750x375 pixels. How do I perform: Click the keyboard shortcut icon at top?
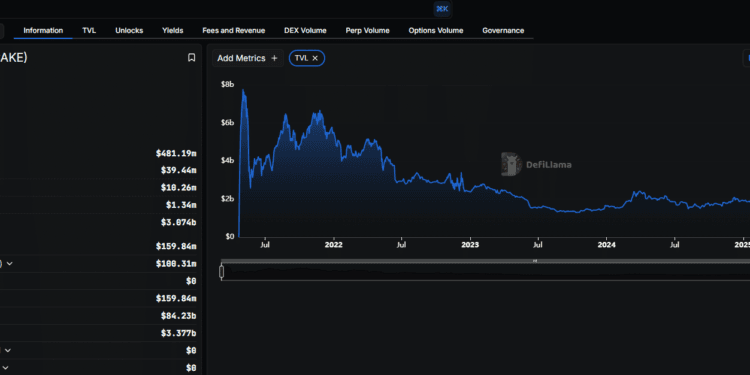pyautogui.click(x=442, y=9)
